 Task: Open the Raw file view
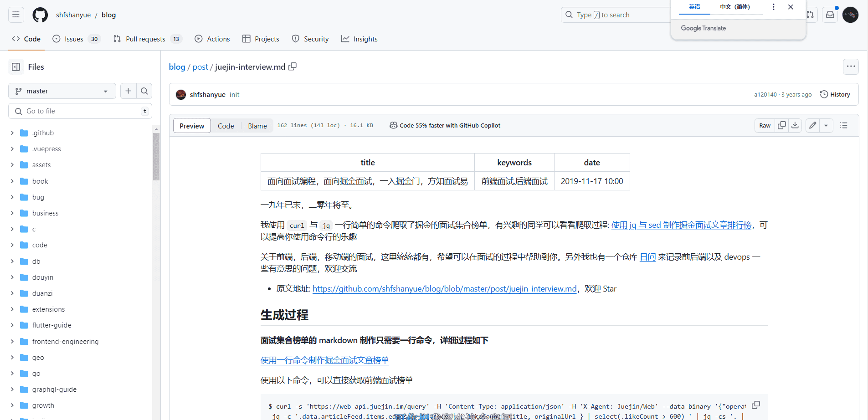(x=765, y=125)
